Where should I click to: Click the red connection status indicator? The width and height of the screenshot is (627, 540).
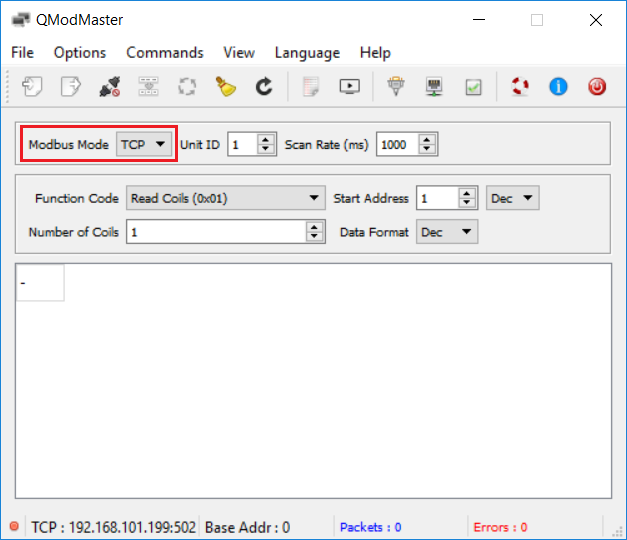pos(14,526)
